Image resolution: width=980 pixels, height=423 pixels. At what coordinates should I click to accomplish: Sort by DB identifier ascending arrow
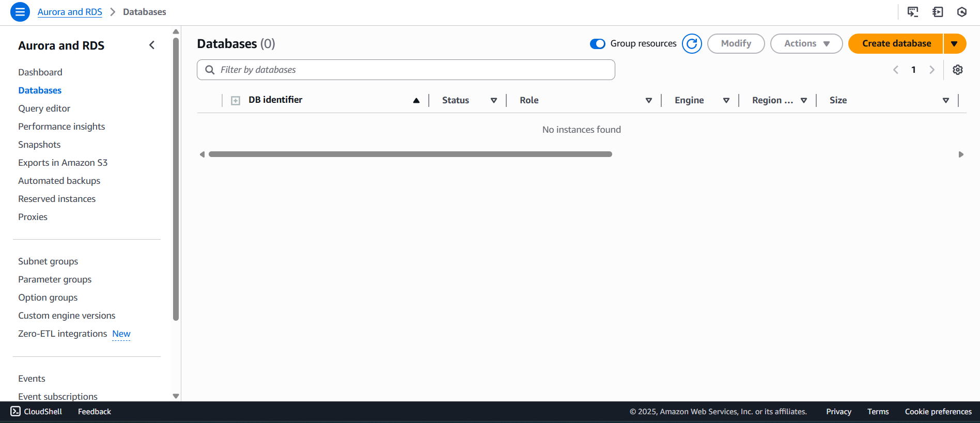click(x=416, y=101)
